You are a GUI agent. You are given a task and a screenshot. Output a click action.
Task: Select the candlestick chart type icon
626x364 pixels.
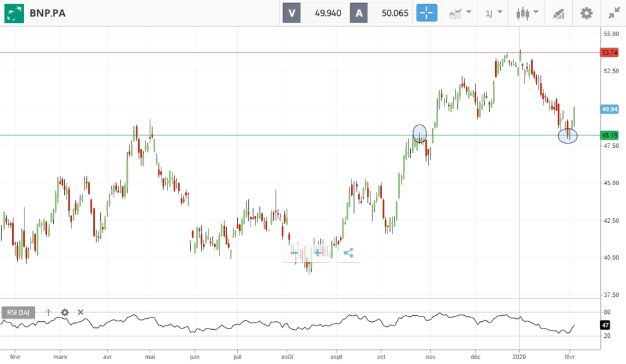pyautogui.click(x=523, y=13)
